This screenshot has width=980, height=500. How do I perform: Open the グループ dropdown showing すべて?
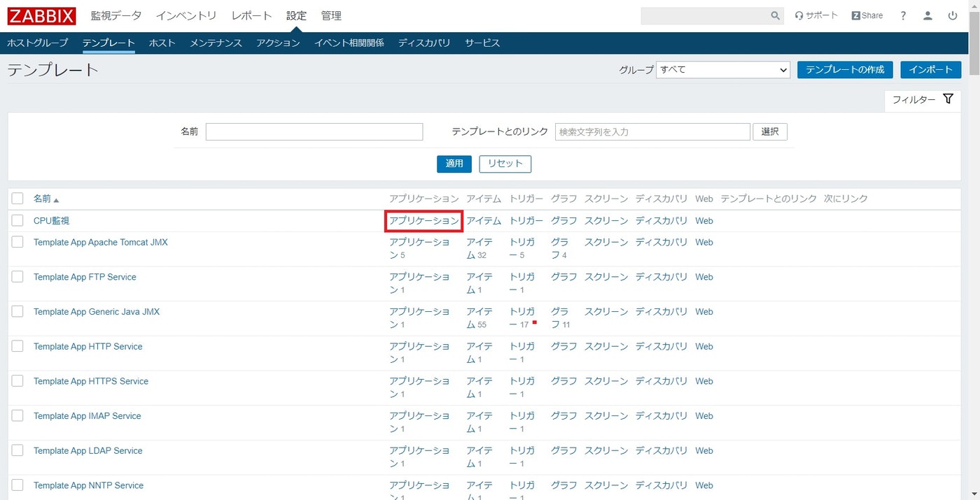722,69
